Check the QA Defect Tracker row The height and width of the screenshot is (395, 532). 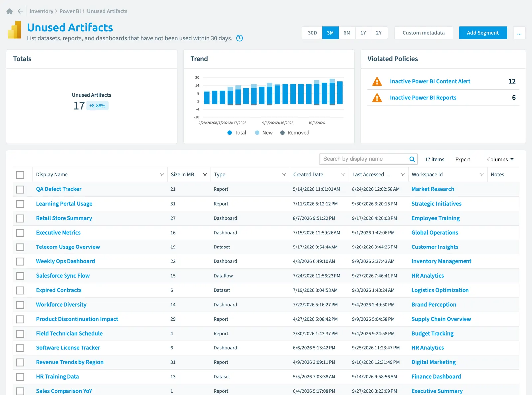coord(20,189)
